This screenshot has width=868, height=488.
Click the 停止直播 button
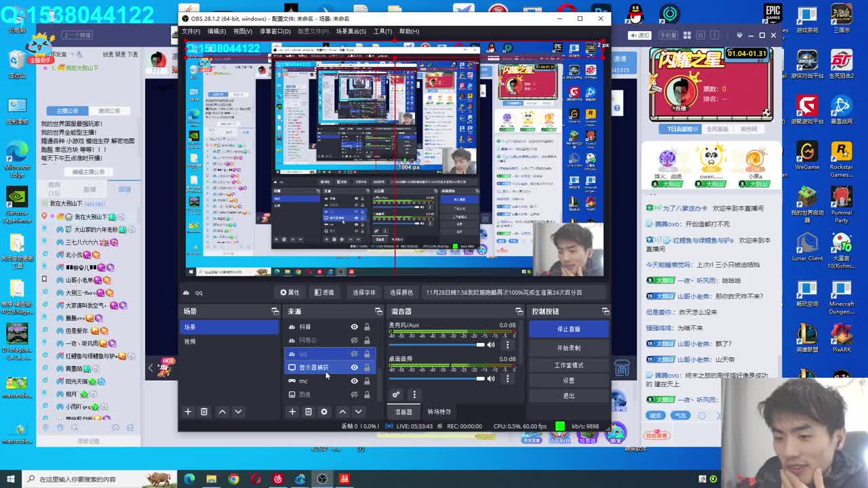568,329
